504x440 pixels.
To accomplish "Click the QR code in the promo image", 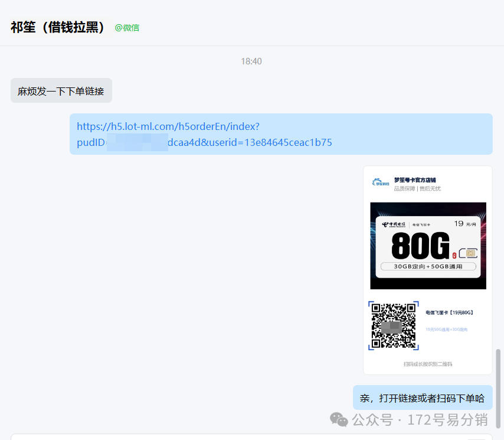I will (x=394, y=325).
